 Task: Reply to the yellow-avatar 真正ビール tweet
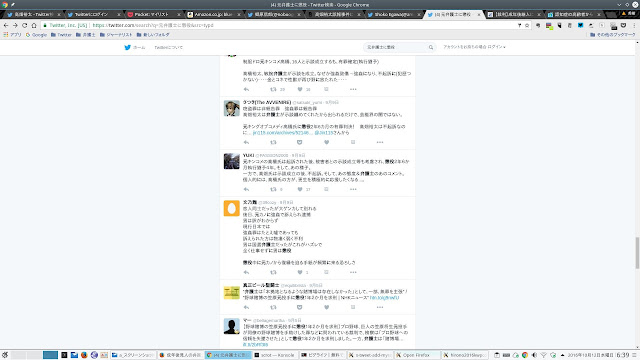pos(246,307)
